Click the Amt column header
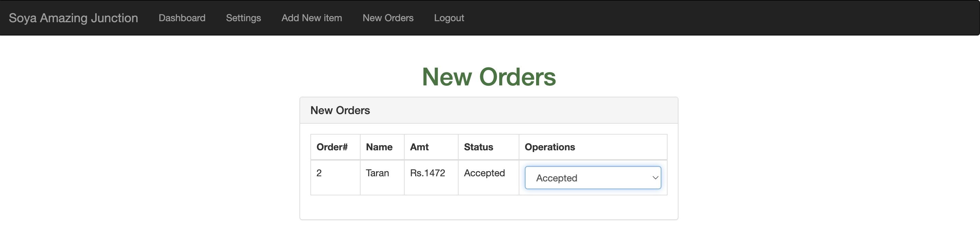980x248 pixels. click(419, 147)
